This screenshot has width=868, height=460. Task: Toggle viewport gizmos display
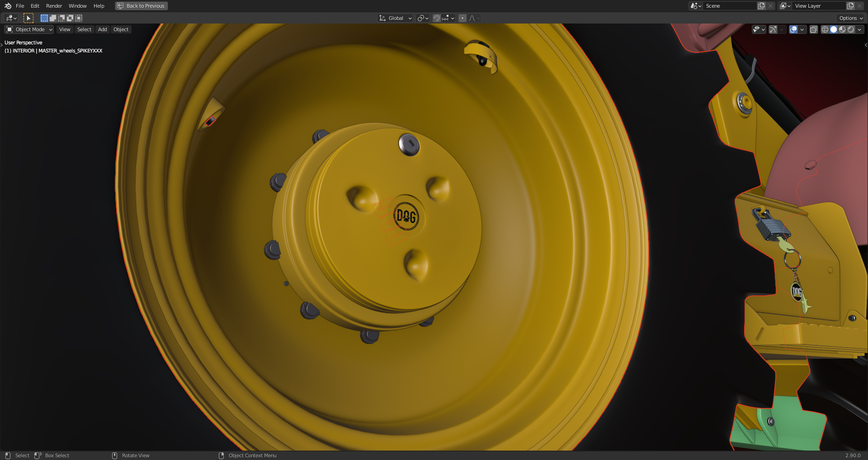point(773,29)
